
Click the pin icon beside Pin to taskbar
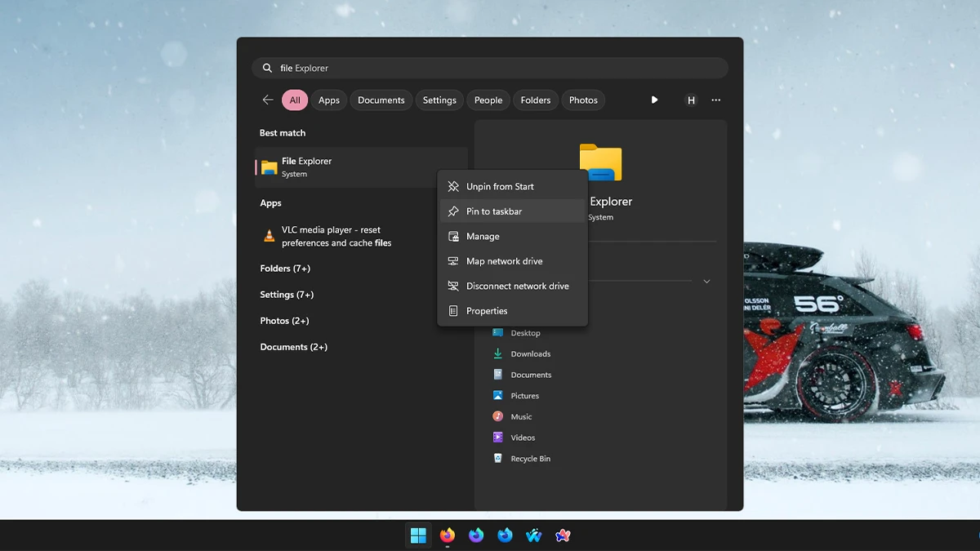[453, 211]
